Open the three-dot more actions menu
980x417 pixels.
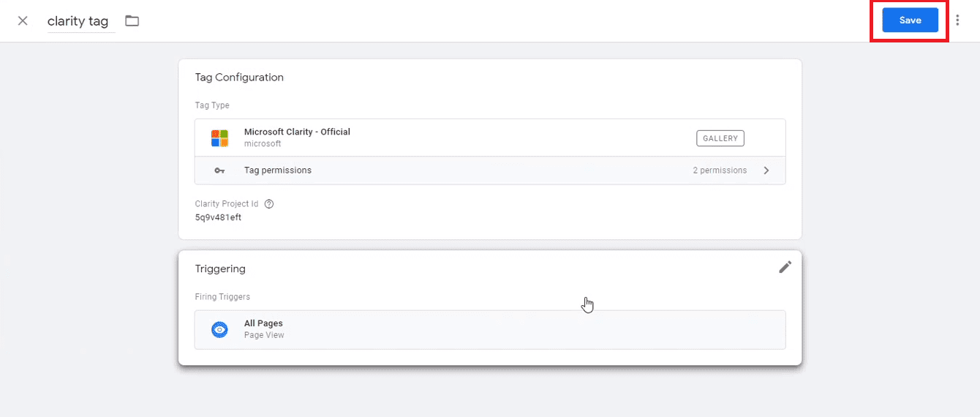(957, 20)
